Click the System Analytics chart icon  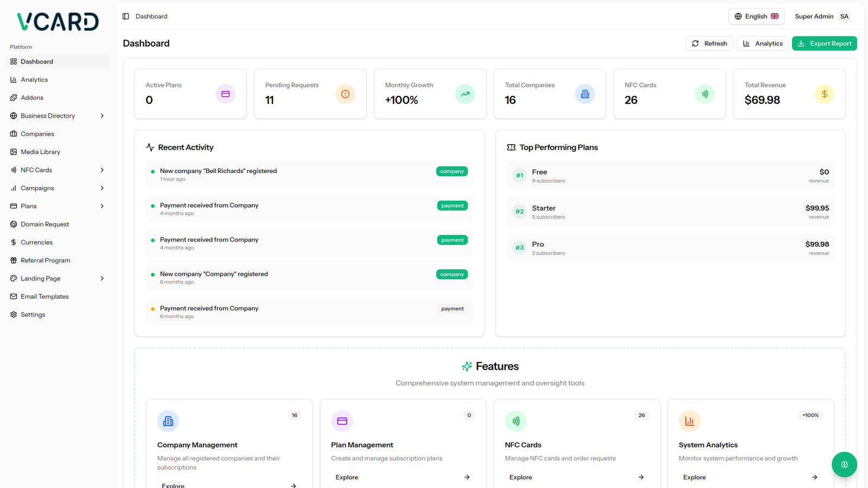tap(689, 421)
